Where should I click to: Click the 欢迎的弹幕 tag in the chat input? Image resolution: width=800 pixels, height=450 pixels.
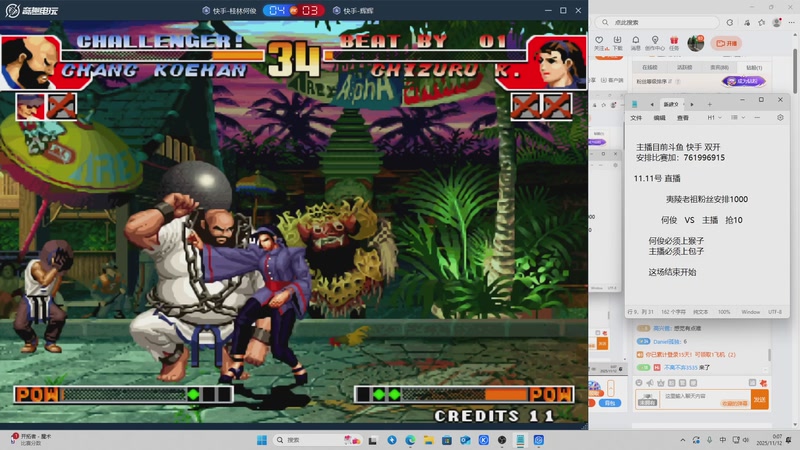(734, 404)
